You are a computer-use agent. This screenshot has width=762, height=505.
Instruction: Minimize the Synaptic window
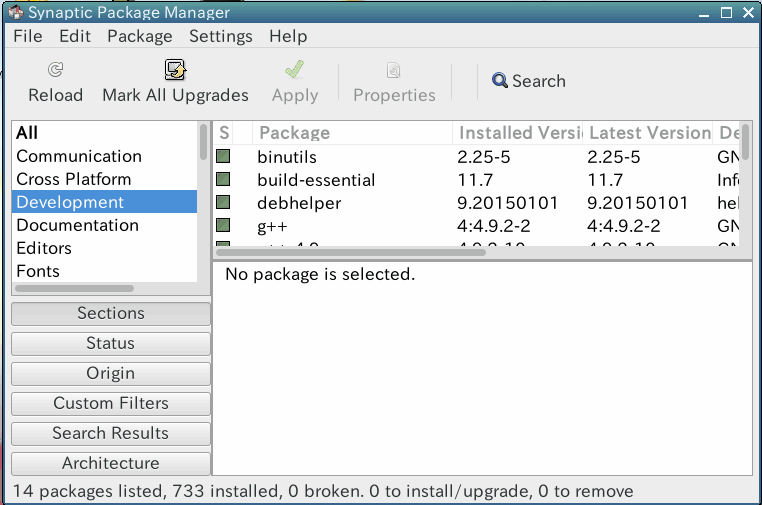click(x=704, y=14)
